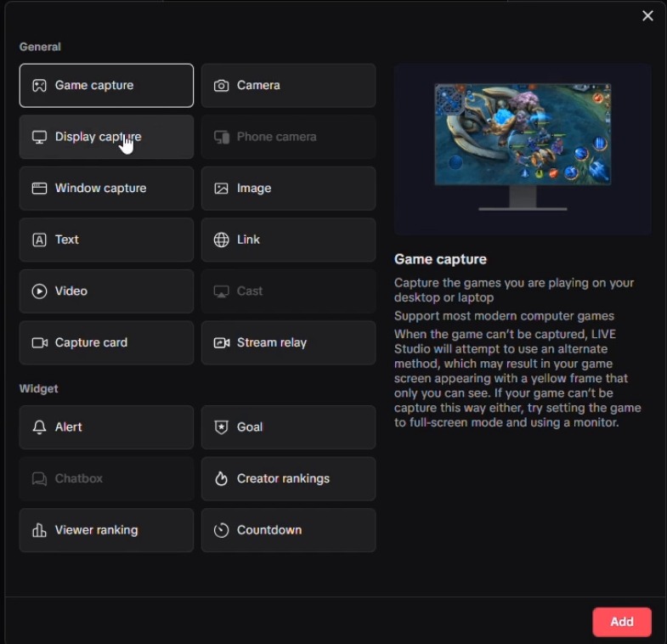Viewport: 667px width, 644px height.
Task: Click the Creator rankings flame icon
Action: coord(221,478)
